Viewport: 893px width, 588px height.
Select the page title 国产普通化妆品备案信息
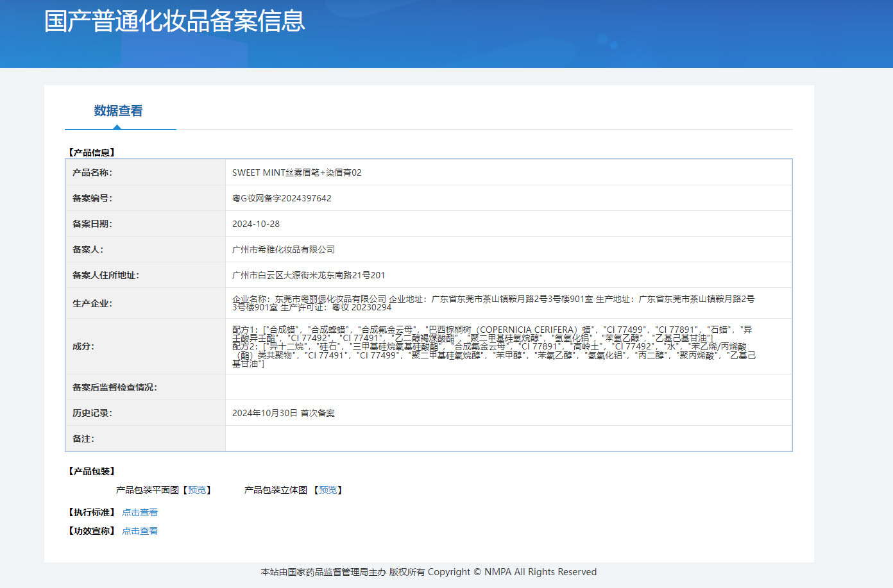pos(174,21)
